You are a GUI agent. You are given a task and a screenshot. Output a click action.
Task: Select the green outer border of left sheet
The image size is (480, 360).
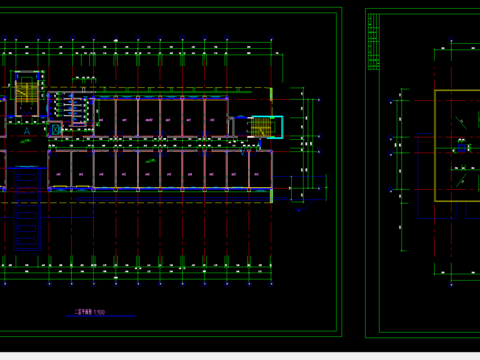[171, 172]
